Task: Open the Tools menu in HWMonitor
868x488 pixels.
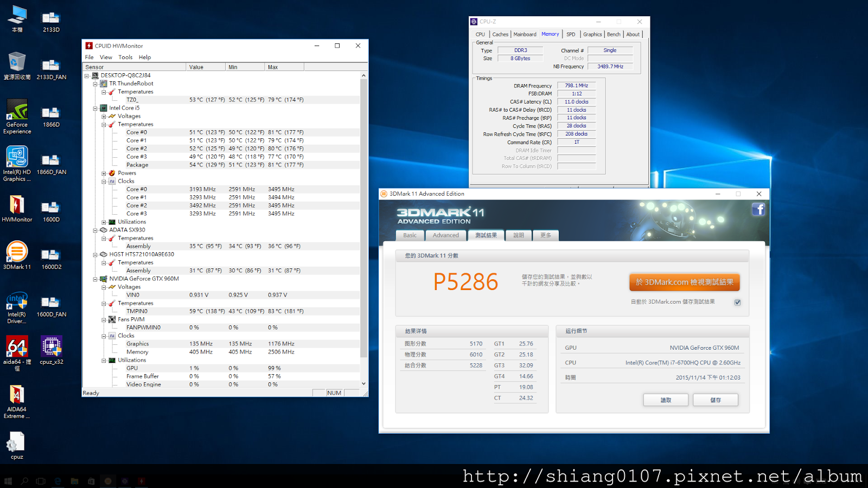Action: [125, 57]
